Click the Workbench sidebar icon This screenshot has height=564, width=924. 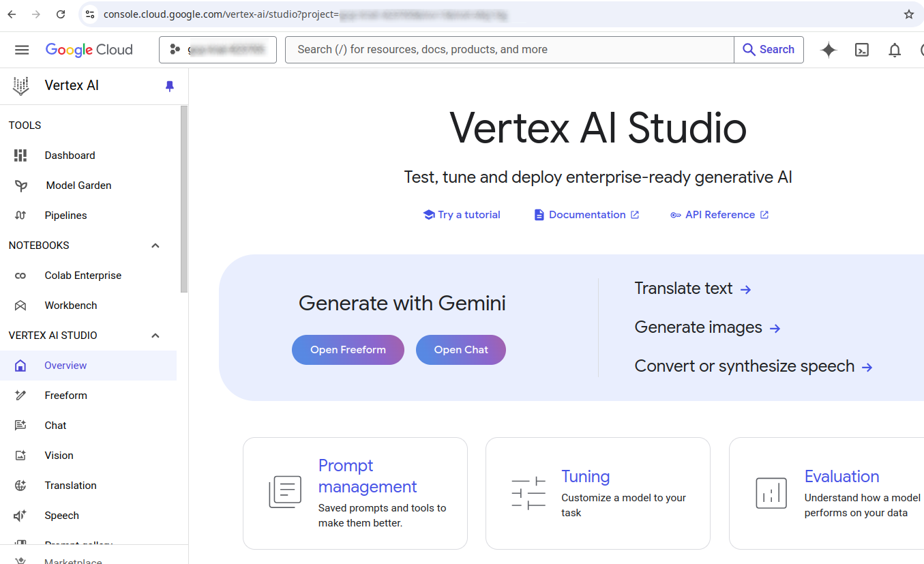point(20,306)
